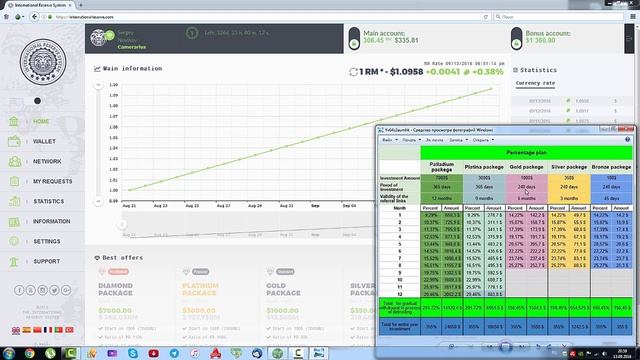Open Windows Start button
This screenshot has width=640, height=360.
(x=9, y=353)
